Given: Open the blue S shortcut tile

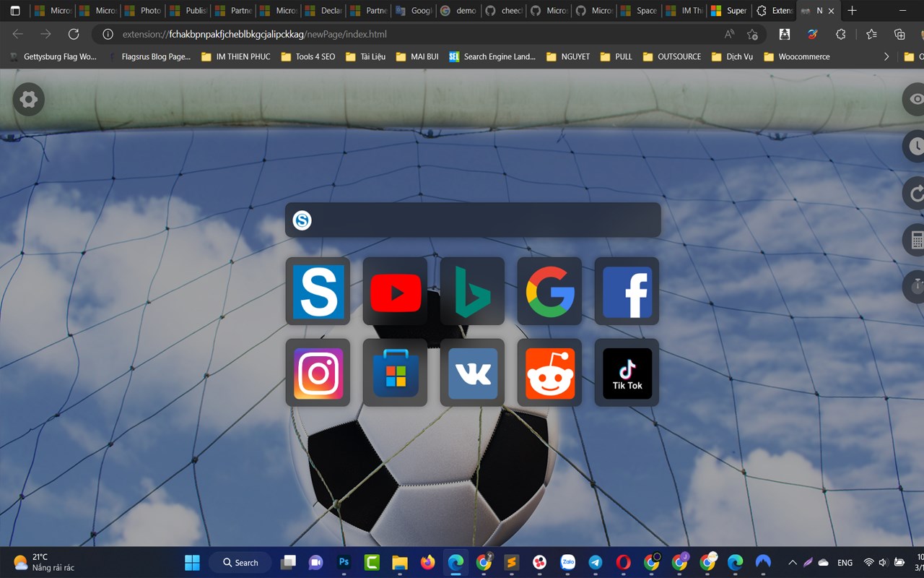Looking at the screenshot, I should click(x=318, y=291).
